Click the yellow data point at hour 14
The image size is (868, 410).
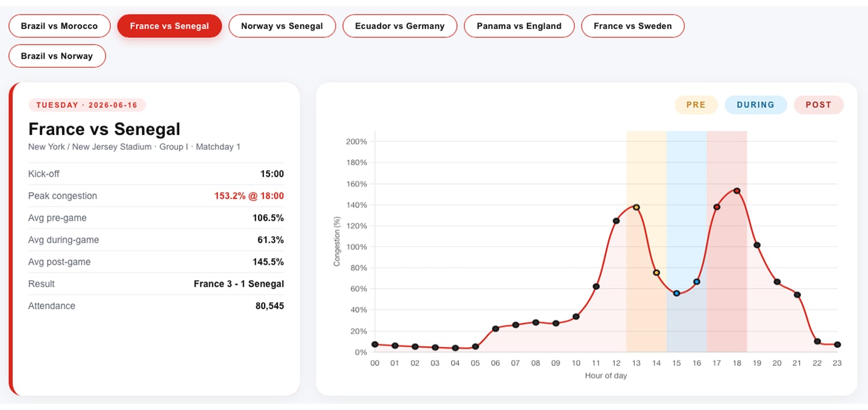[x=656, y=273]
